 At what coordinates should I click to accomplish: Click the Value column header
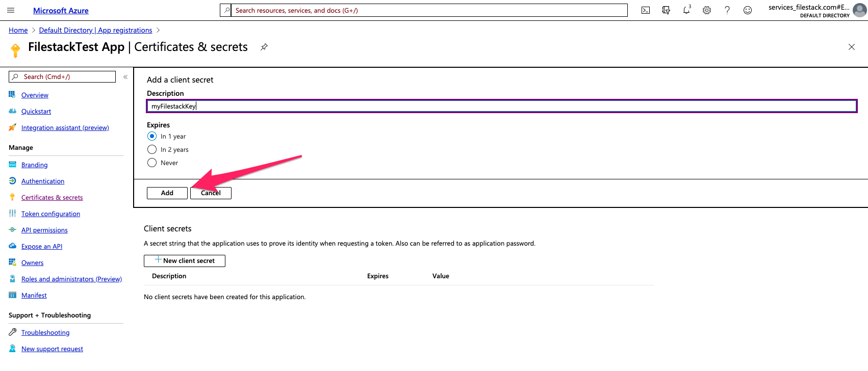pyautogui.click(x=441, y=276)
